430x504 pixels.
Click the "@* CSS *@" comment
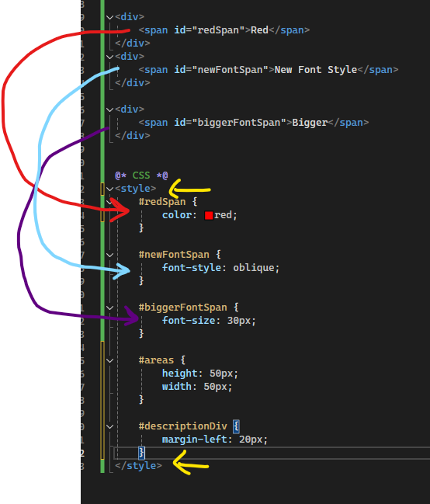click(x=141, y=176)
